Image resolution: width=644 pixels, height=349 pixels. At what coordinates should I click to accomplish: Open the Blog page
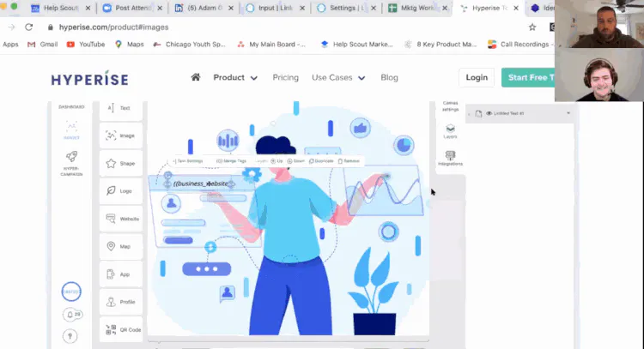pos(389,77)
